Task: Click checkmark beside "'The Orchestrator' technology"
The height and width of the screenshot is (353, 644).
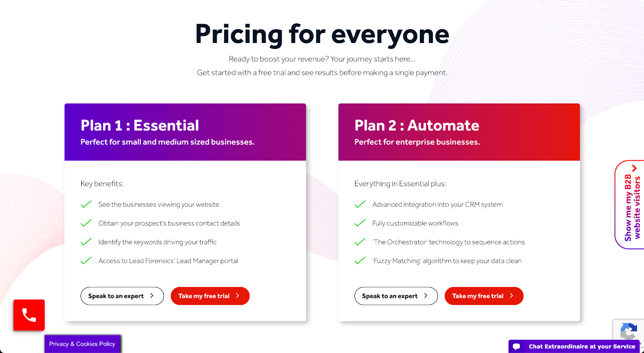Action: (x=359, y=242)
